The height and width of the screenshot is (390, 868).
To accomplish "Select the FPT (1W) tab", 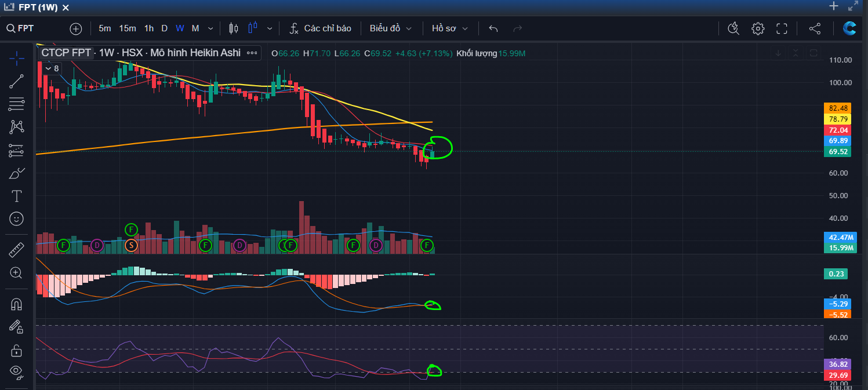I will pos(39,8).
